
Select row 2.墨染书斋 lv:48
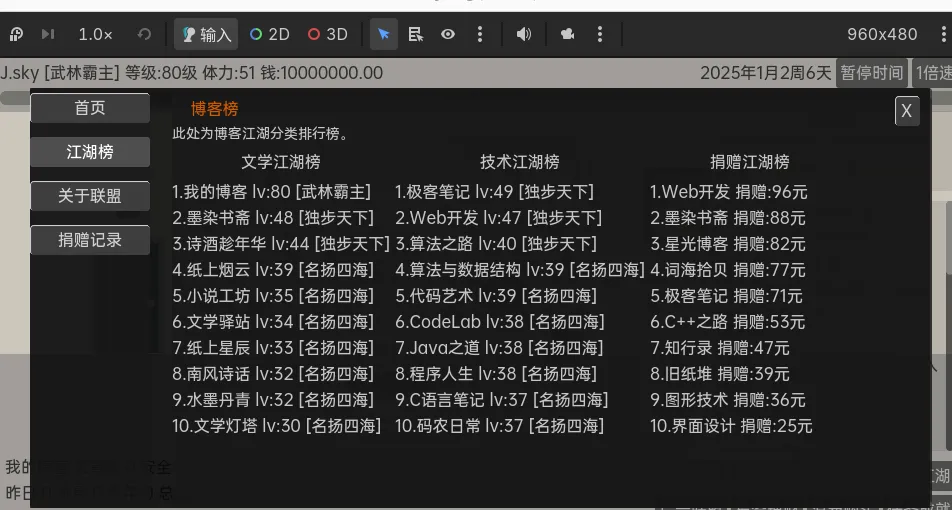[x=273, y=218]
